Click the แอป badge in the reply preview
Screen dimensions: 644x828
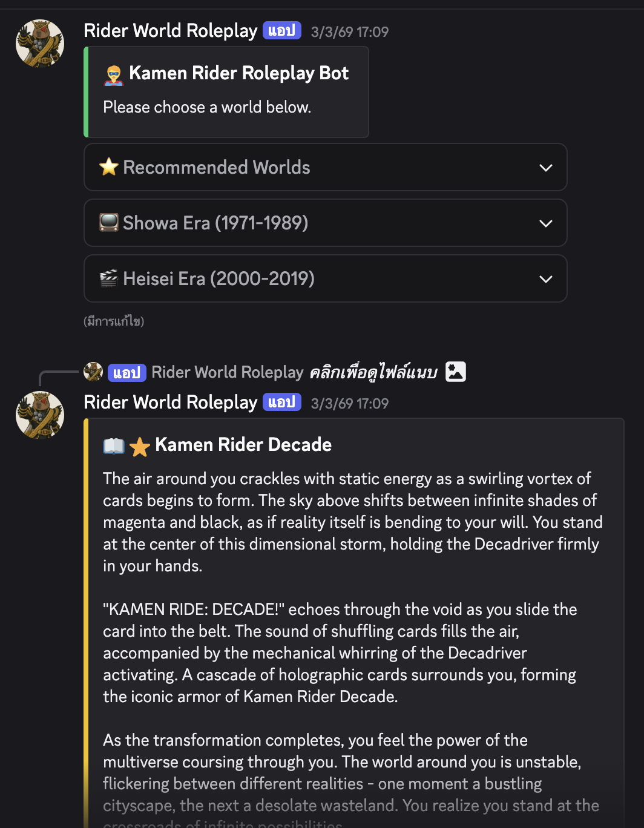127,372
